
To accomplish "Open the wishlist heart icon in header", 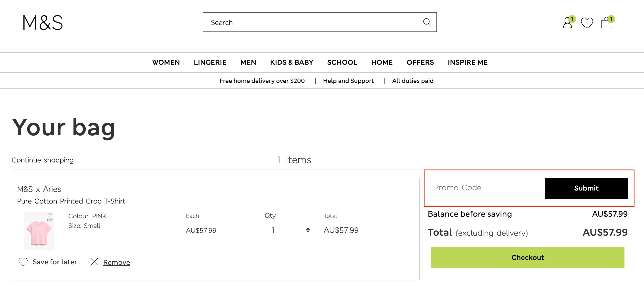I will 587,23.
